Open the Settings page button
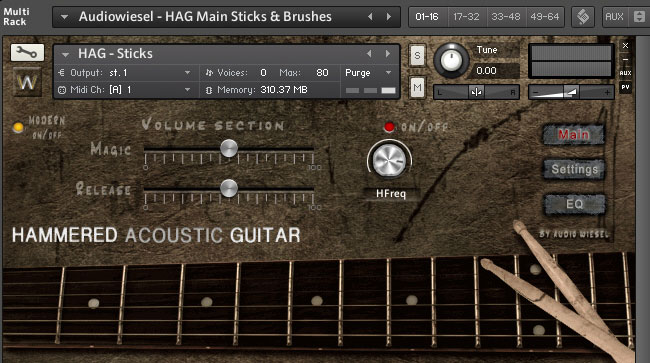 coord(575,169)
